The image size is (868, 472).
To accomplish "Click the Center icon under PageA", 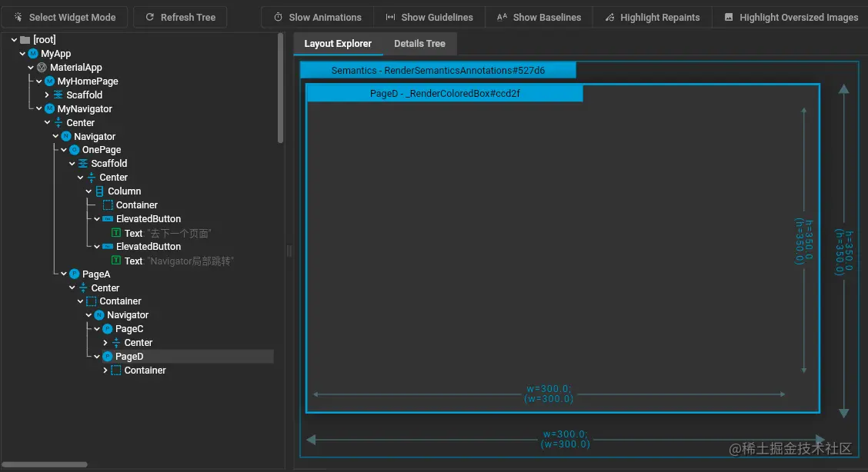I will 83,288.
